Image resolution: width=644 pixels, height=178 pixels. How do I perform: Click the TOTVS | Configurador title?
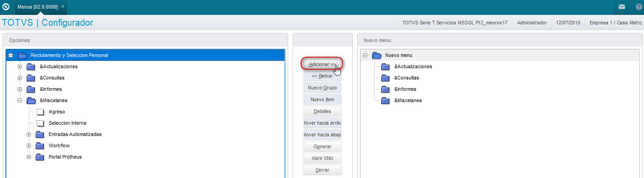click(48, 23)
